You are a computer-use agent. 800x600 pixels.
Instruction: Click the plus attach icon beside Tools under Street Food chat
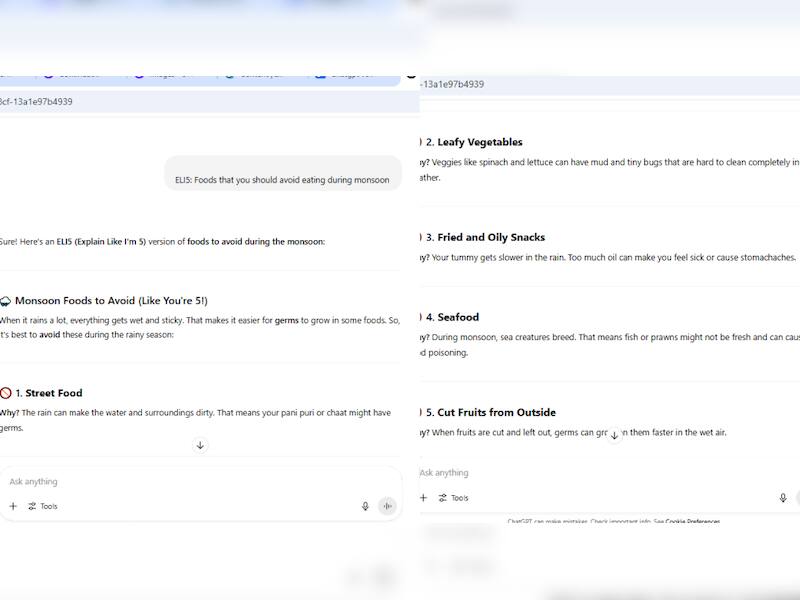pos(13,506)
